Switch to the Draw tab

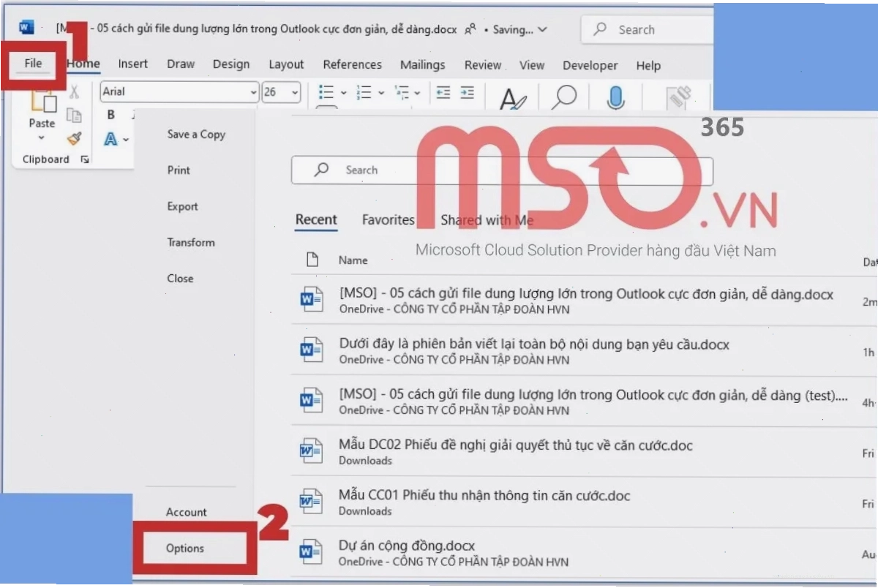181,64
